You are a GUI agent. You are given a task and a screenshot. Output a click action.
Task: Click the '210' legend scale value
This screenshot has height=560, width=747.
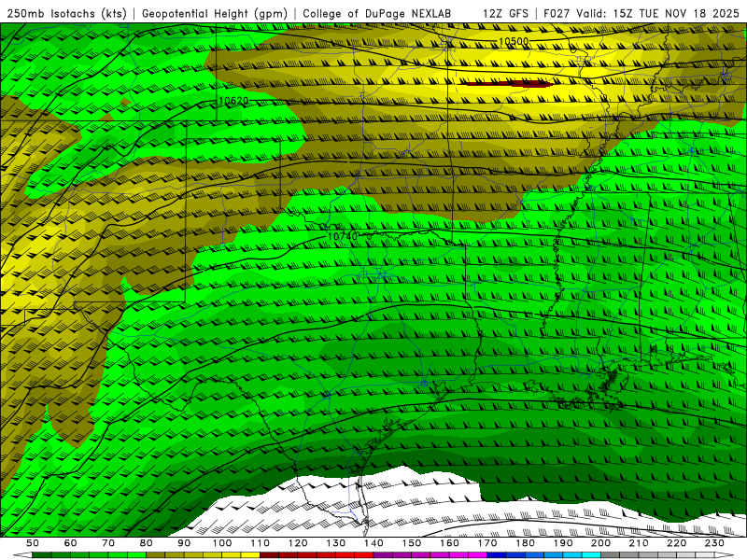[x=639, y=543]
